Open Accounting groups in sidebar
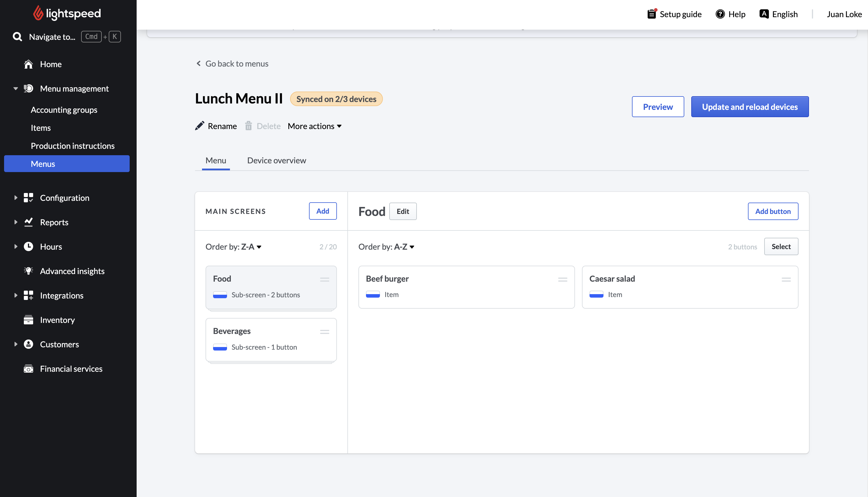The height and width of the screenshot is (497, 868). click(64, 110)
